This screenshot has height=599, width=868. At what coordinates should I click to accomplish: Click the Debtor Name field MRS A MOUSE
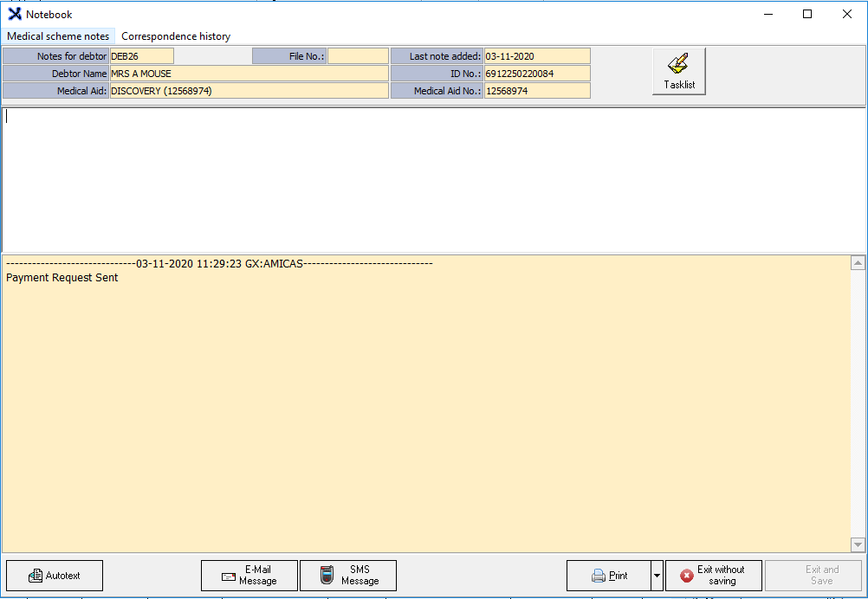coord(249,74)
